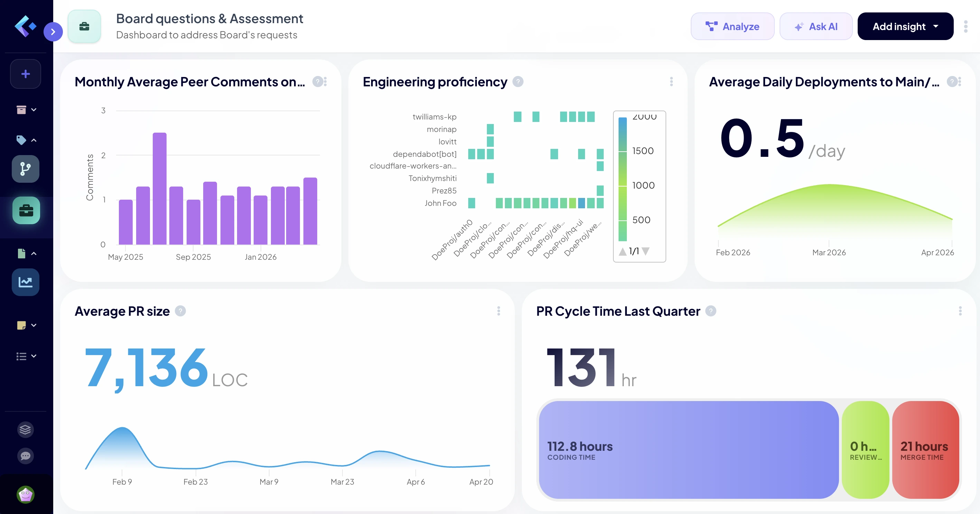
Task: Click the app logo in the sidebar
Action: coord(25,26)
